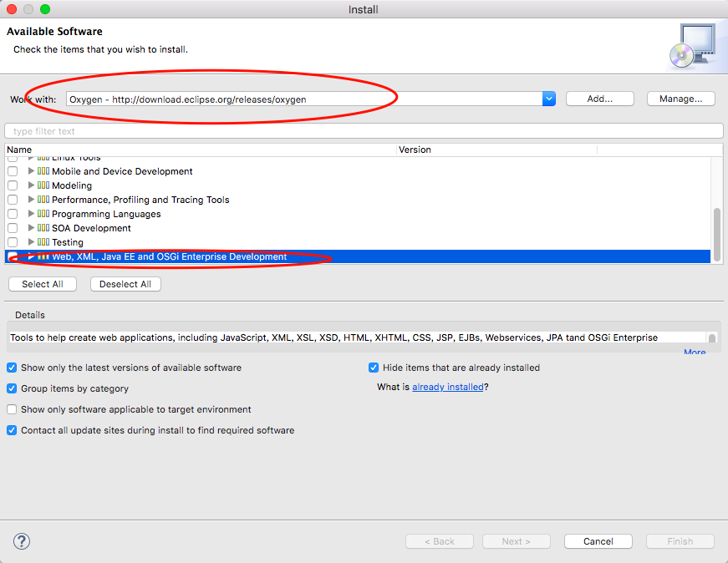Select the Web, XML, Java EE row
728x563 pixels.
click(x=358, y=256)
